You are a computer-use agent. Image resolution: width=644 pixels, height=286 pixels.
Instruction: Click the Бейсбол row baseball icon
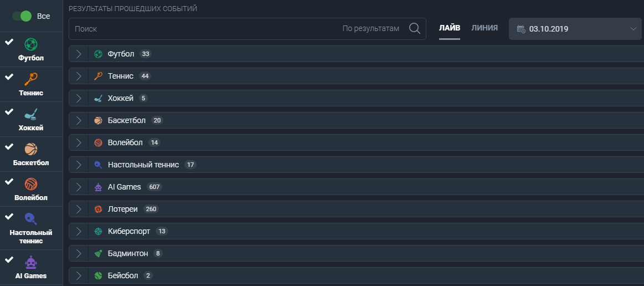[x=98, y=275]
